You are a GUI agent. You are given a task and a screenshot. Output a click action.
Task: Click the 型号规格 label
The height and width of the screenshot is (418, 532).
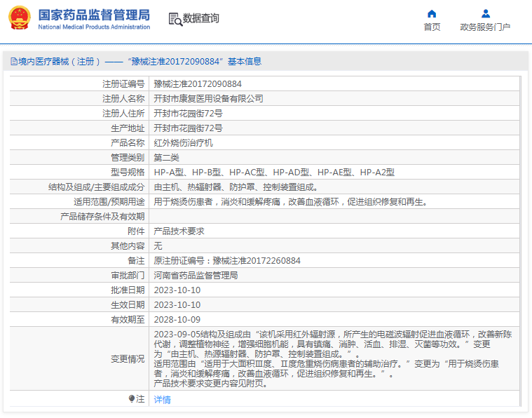pos(128,172)
